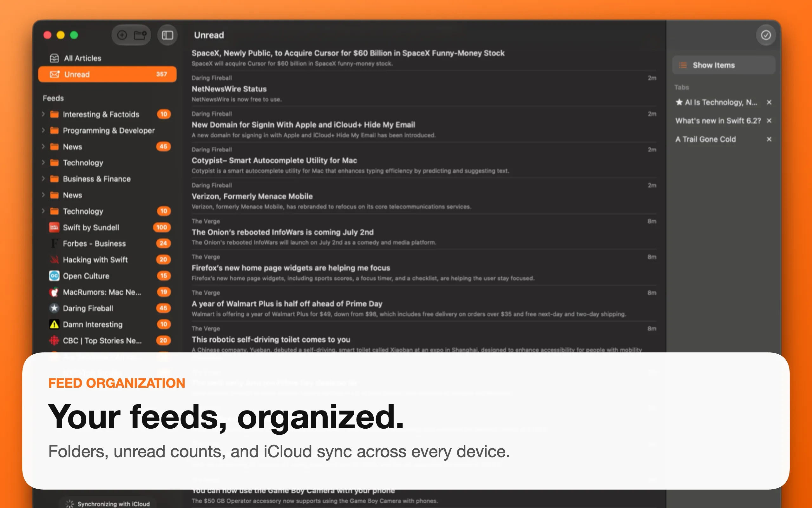This screenshot has height=508, width=812.
Task: Toggle the sidebar with the panel icon
Action: [167, 35]
